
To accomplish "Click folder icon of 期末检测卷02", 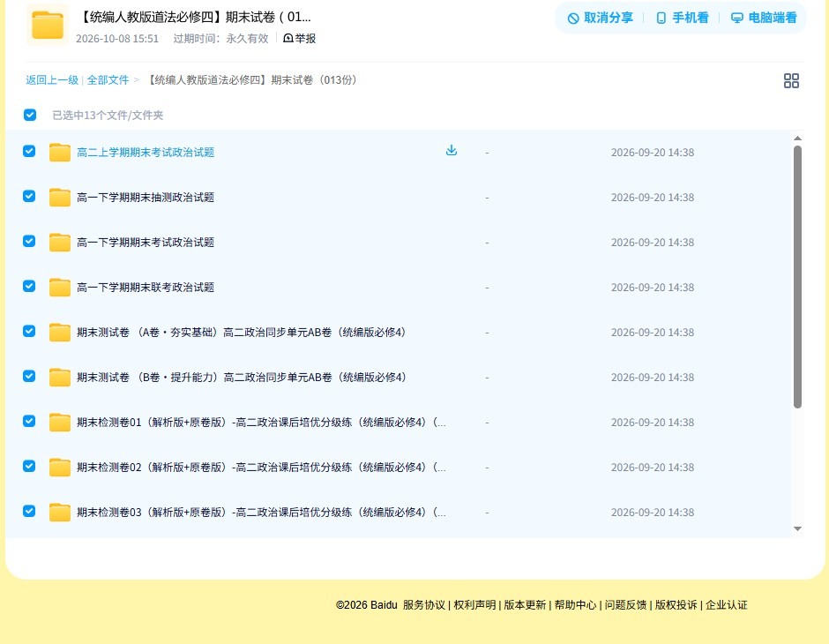I will point(60,467).
